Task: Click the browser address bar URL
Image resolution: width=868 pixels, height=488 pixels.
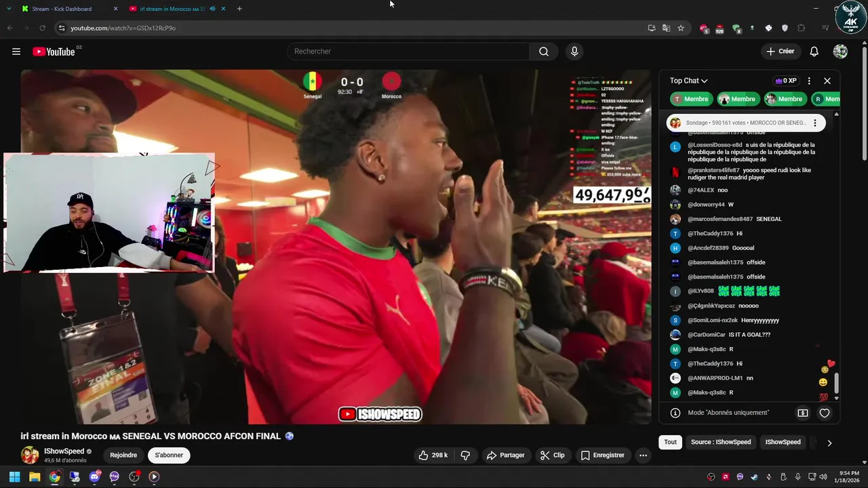Action: pyautogui.click(x=123, y=28)
